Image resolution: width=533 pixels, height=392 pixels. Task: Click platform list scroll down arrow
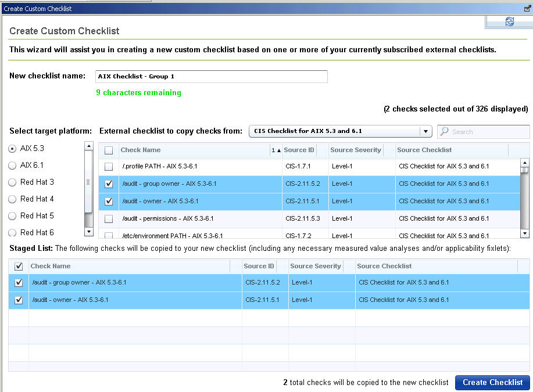click(x=88, y=232)
